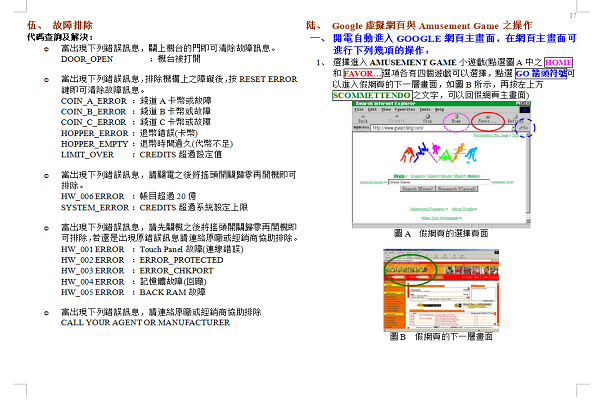Open the About Google link
This screenshot has height=400, width=600.
coord(464,209)
